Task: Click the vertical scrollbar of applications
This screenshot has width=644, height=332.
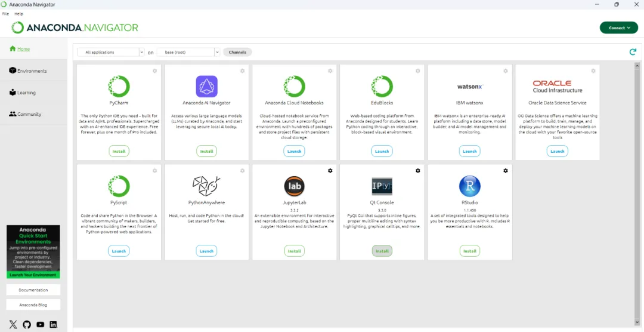Action: point(637,193)
